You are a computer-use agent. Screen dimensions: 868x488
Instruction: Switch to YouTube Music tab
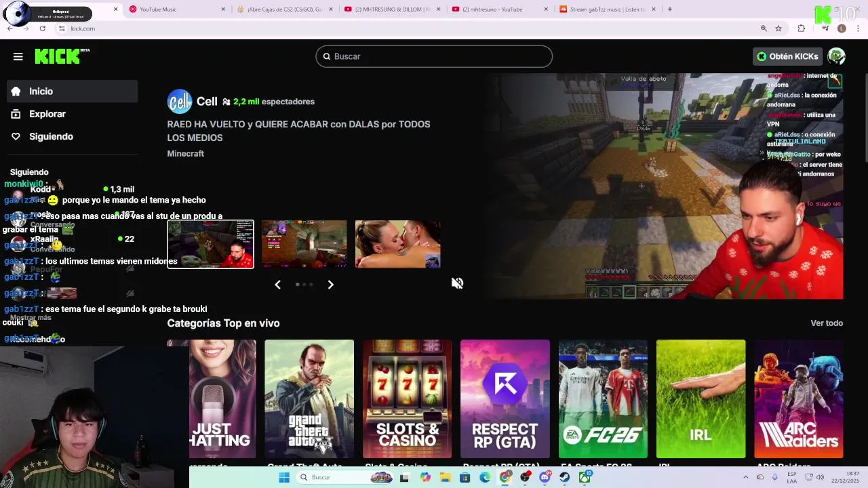pyautogui.click(x=178, y=9)
